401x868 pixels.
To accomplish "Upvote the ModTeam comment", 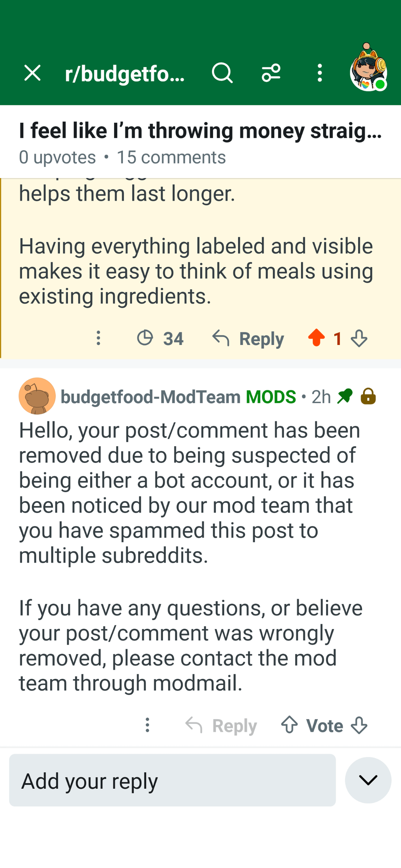I will tap(289, 725).
